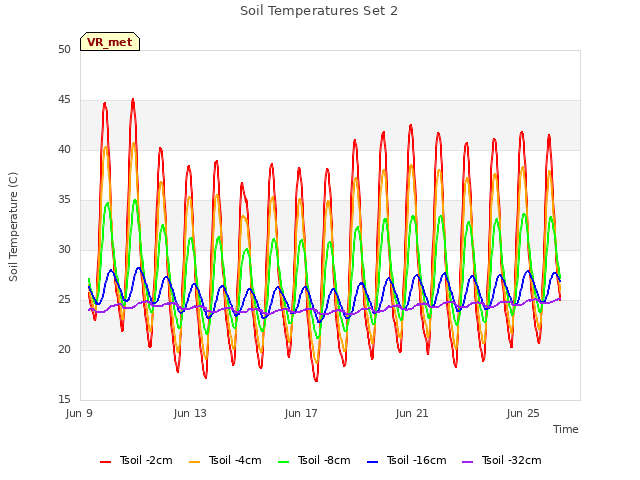
Task: Click the Soil Temperature (C) axis label
Action: click(x=13, y=227)
